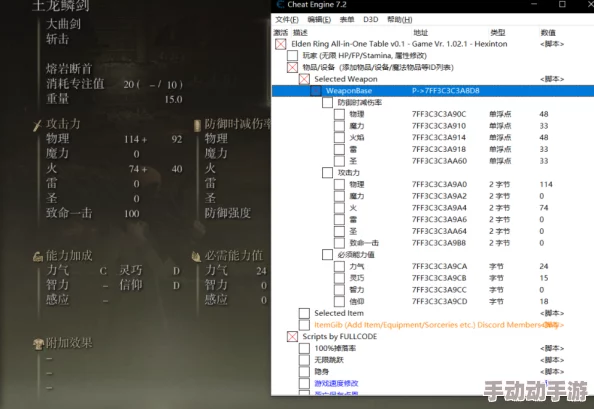Viewport: 594px width, 409px height.
Task: Select the 信仰 requirement value 18
Action: coord(544,301)
